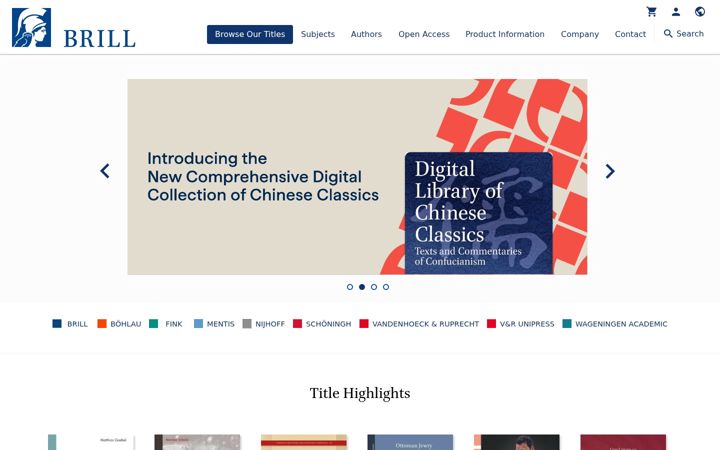Open the Ottoman Jewry book cover
Image resolution: width=720 pixels, height=450 pixels.
[410, 442]
